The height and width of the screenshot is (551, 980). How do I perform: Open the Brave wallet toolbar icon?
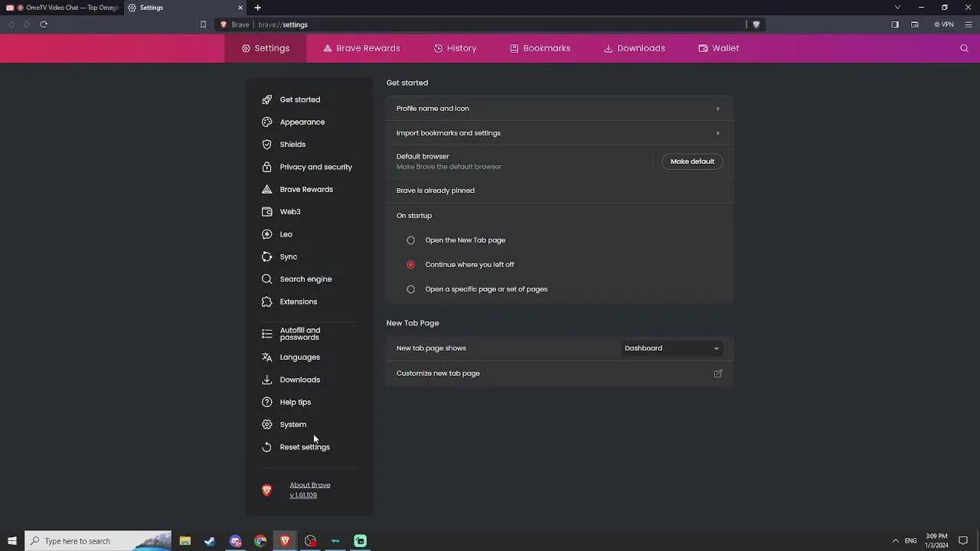tap(914, 24)
